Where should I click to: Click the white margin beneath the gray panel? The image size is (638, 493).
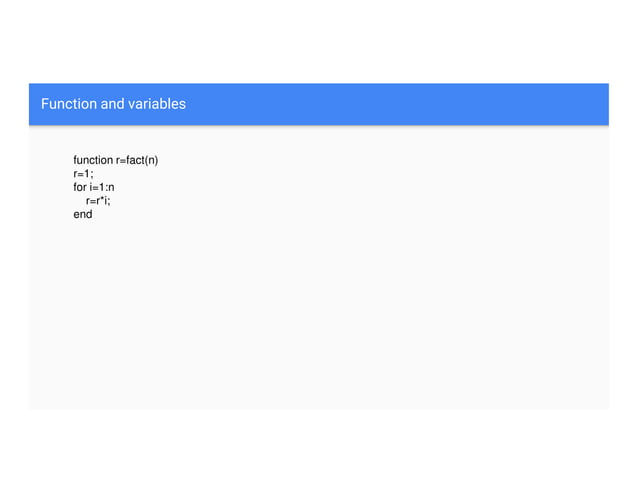point(319,452)
